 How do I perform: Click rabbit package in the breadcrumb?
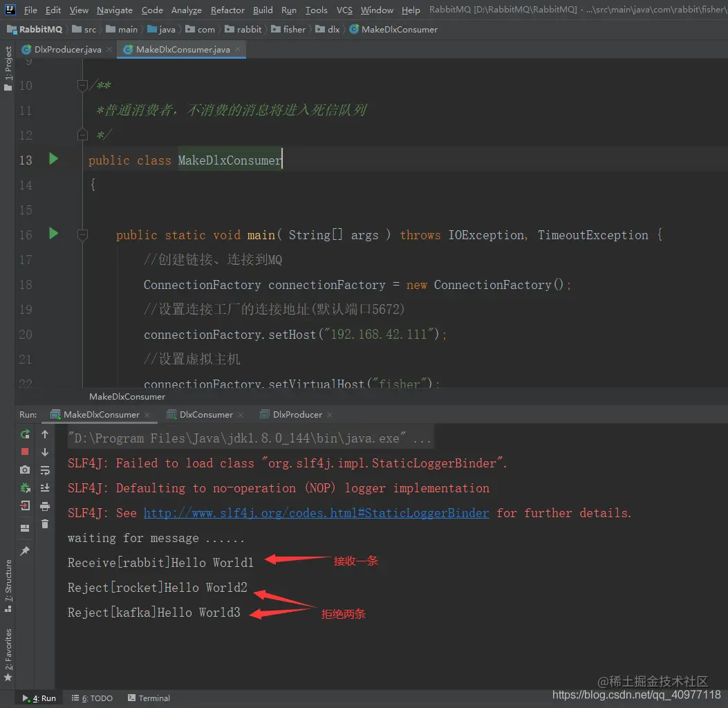click(243, 29)
